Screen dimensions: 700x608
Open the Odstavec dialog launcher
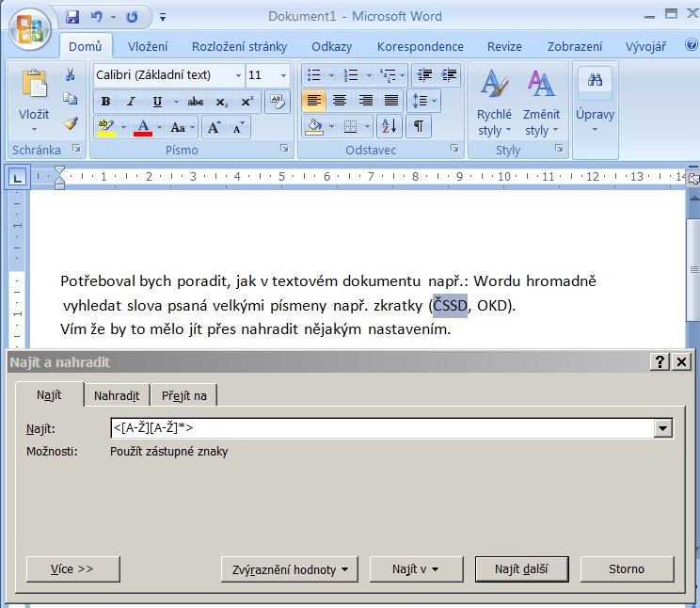[454, 149]
